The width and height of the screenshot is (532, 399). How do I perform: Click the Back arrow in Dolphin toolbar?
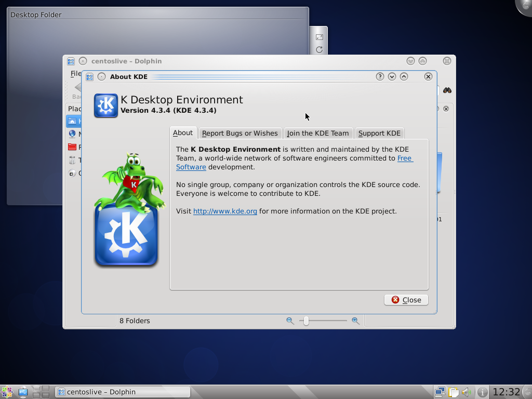[x=78, y=87]
